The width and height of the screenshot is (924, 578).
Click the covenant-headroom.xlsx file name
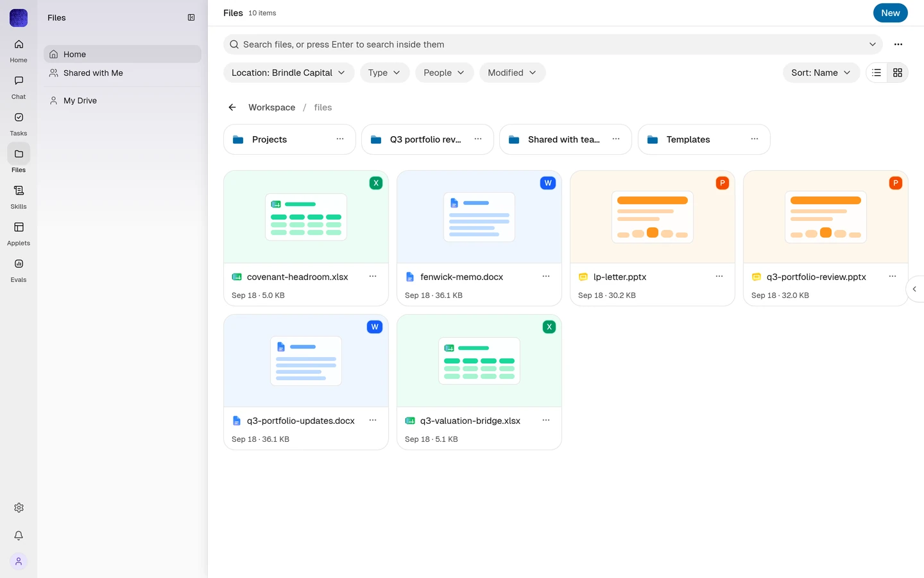(x=298, y=277)
